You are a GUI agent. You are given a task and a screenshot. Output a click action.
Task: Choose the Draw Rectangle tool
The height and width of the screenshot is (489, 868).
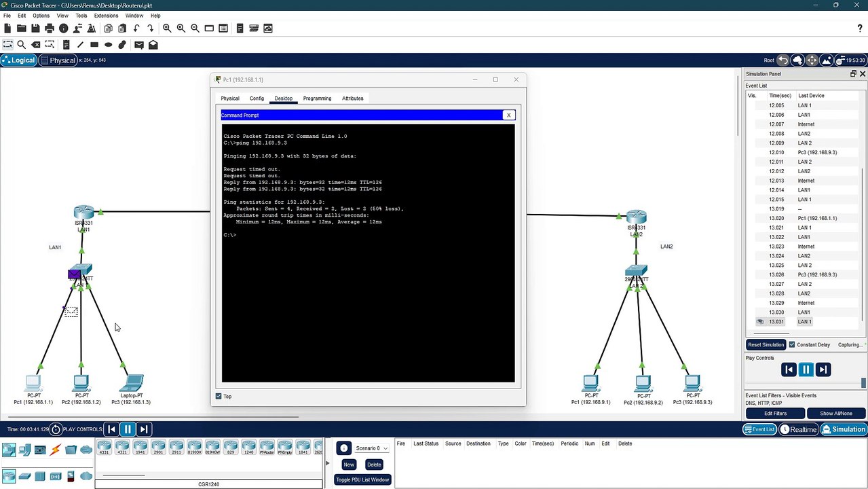pyautogui.click(x=94, y=45)
